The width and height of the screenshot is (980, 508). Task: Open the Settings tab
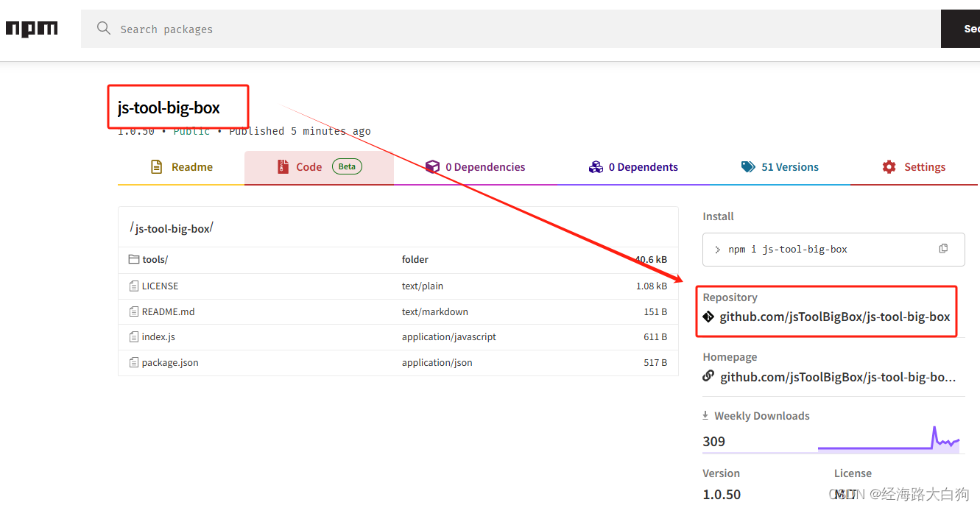pos(914,167)
